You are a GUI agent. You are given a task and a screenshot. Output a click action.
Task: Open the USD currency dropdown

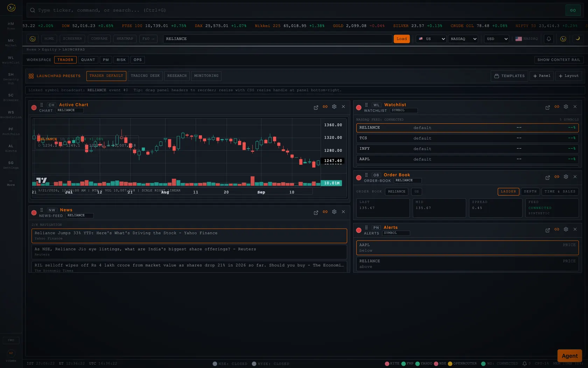(x=497, y=39)
